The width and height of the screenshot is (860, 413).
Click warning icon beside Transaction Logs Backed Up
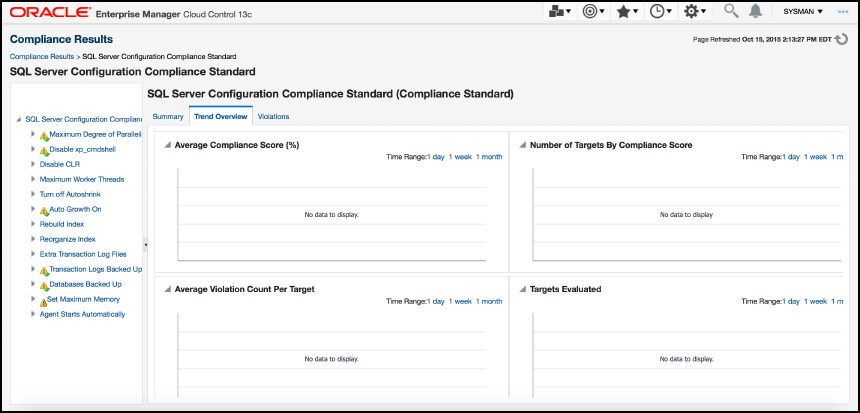coord(44,270)
